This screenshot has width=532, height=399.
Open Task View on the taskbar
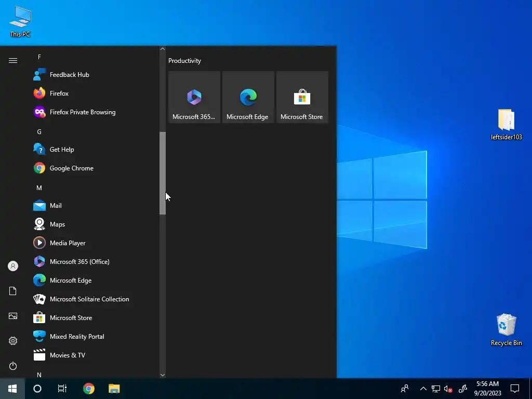(x=62, y=389)
